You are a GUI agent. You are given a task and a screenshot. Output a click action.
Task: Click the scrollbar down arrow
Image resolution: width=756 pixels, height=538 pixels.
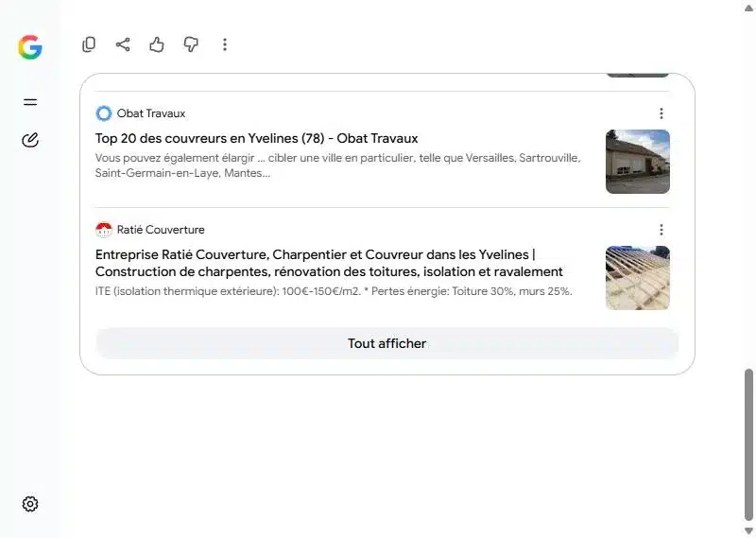tap(748, 530)
